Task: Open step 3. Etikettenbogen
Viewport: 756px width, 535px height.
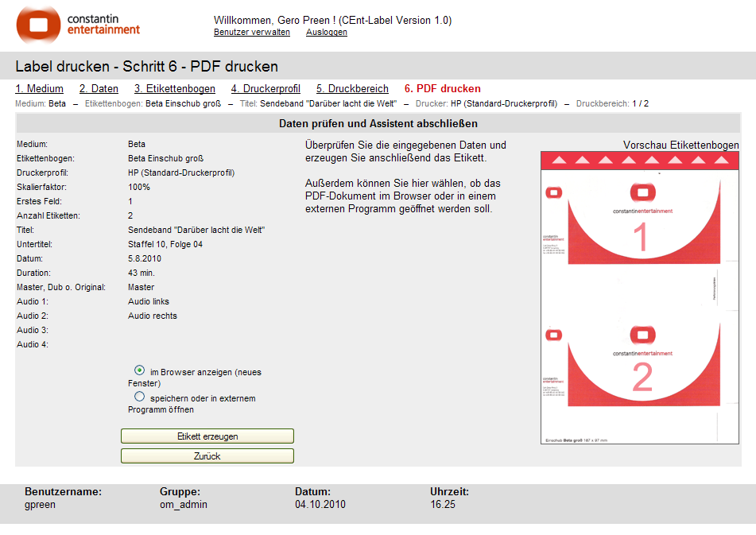Action: click(x=174, y=89)
